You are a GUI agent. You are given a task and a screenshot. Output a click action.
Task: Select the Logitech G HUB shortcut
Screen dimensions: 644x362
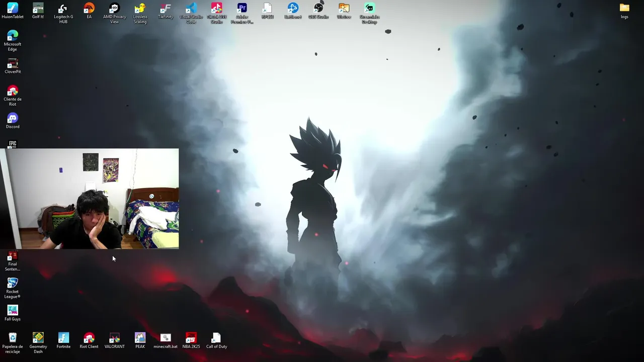(x=63, y=13)
